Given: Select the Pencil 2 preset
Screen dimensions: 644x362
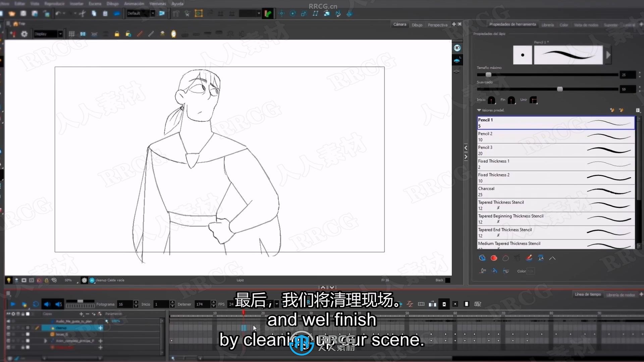Looking at the screenshot, I should coord(556,136).
